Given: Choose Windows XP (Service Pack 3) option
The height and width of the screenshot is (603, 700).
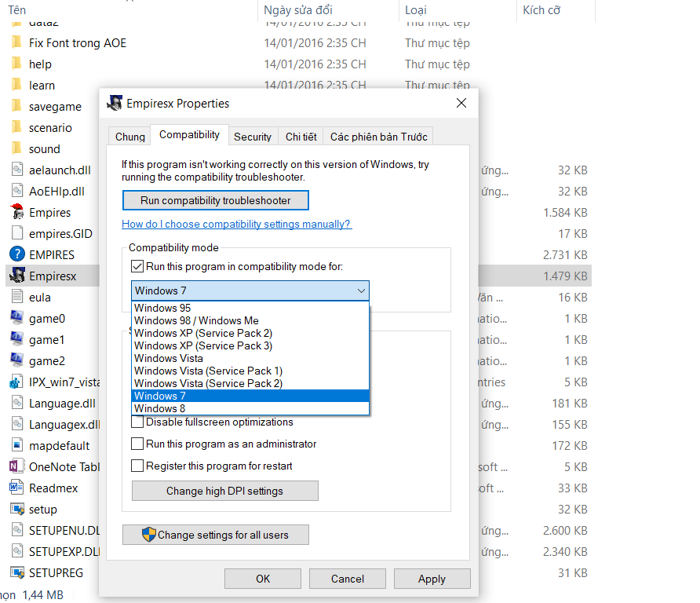Looking at the screenshot, I should point(203,345).
